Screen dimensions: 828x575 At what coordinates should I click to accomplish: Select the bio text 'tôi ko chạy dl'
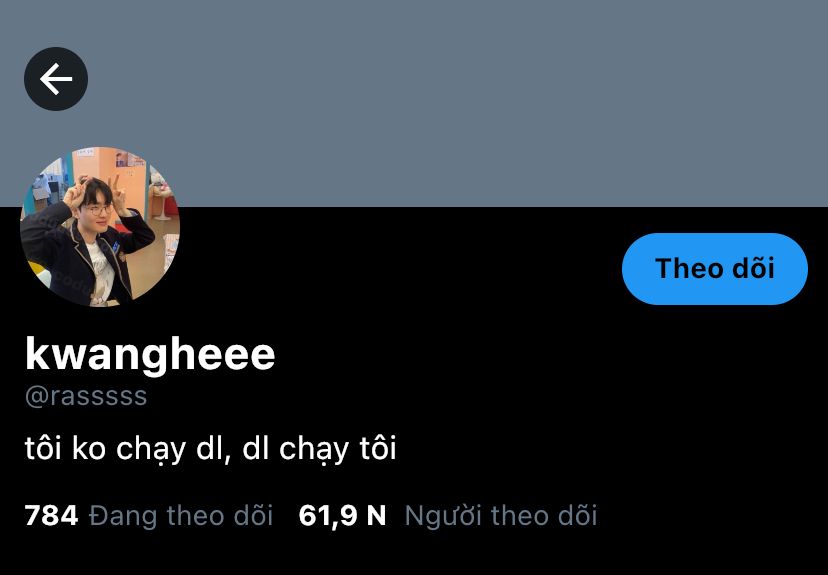point(127,449)
